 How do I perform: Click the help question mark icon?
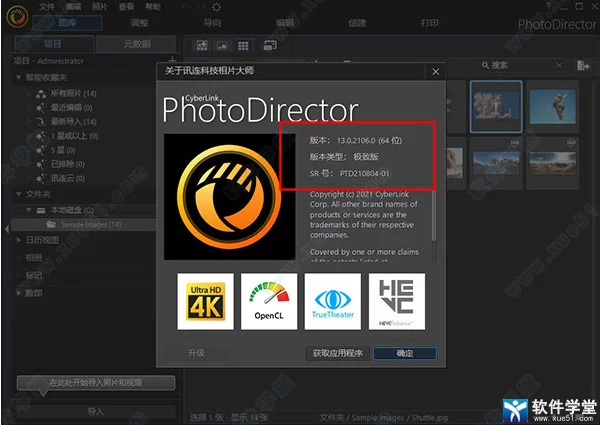(x=548, y=6)
